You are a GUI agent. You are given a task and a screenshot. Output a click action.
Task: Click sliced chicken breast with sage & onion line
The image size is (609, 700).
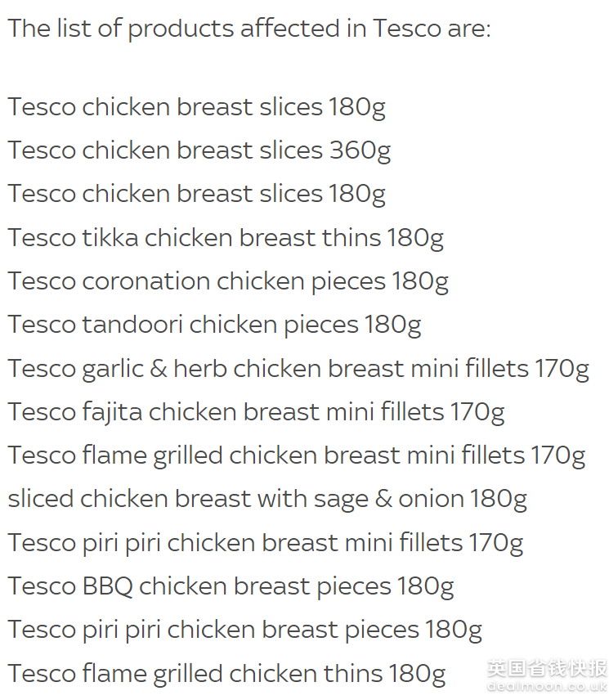pos(267,500)
